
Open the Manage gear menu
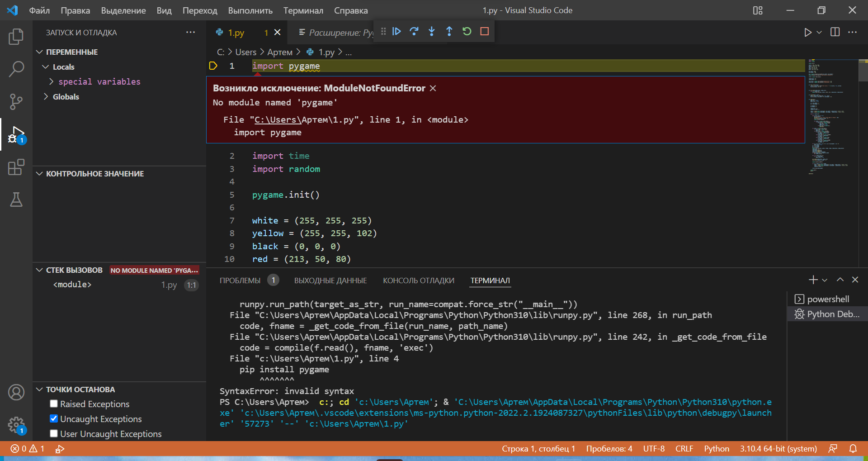tap(16, 425)
